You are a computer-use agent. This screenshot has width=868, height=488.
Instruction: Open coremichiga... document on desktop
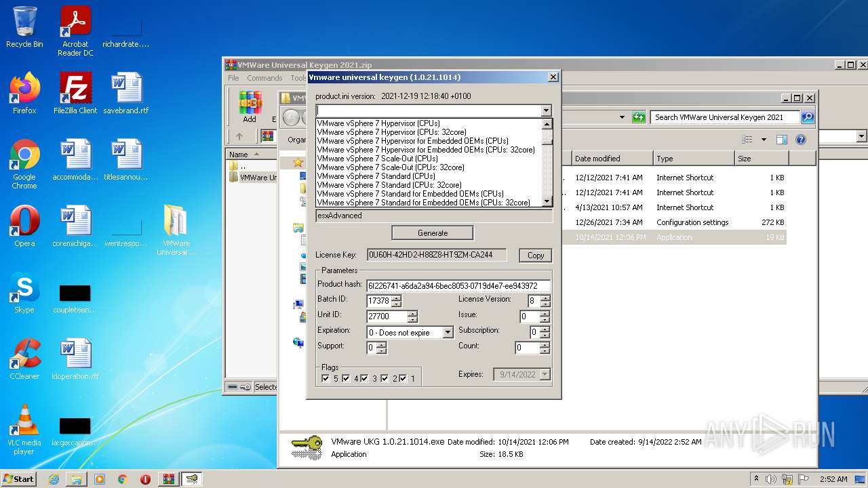point(75,226)
